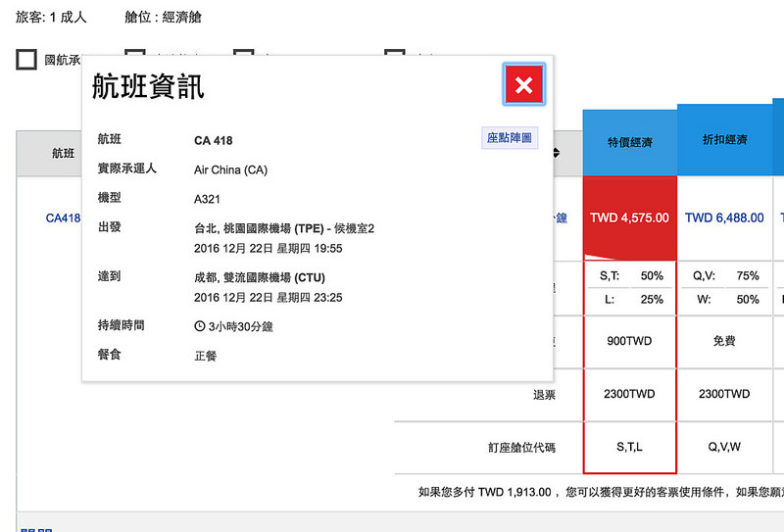The width and height of the screenshot is (784, 532).
Task: Click the 航班 column header
Action: (x=63, y=153)
